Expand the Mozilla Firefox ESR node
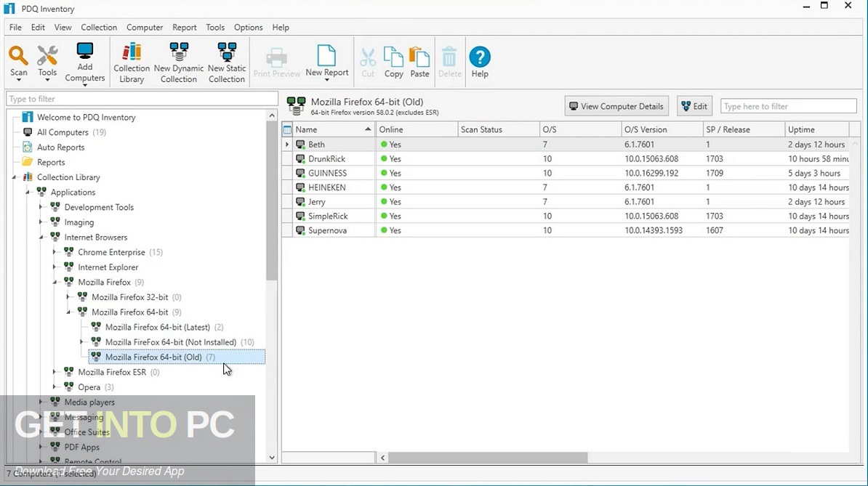The height and width of the screenshot is (486, 868). tap(55, 372)
